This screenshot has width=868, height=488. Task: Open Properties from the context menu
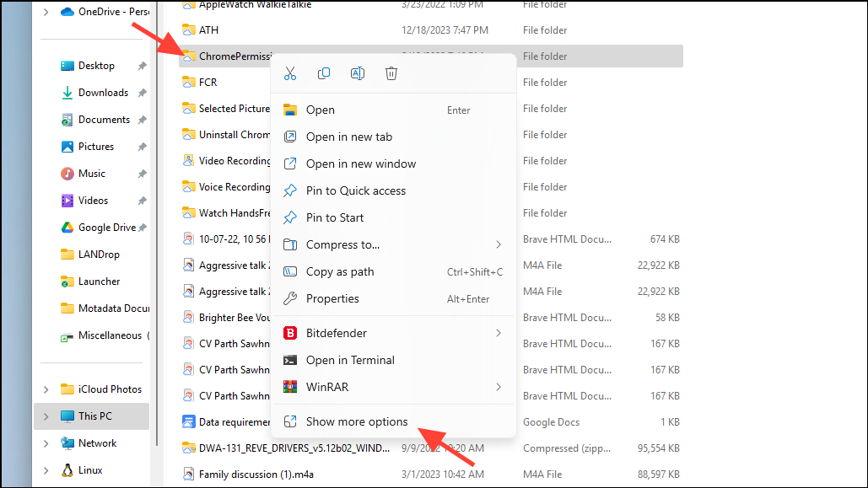[x=334, y=298]
